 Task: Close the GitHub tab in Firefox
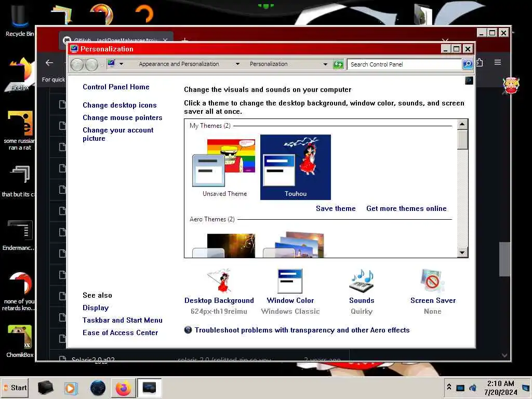pyautogui.click(x=165, y=40)
